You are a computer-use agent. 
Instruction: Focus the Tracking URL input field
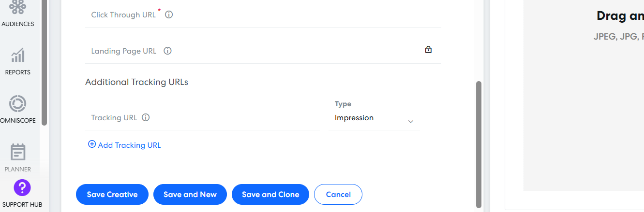tap(202, 118)
